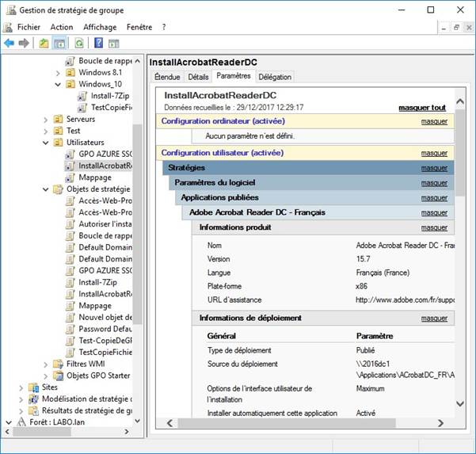Click the Mappage linked GPO icon under Utilisateurs
Image resolution: width=476 pixels, height=454 pixels.
70,177
